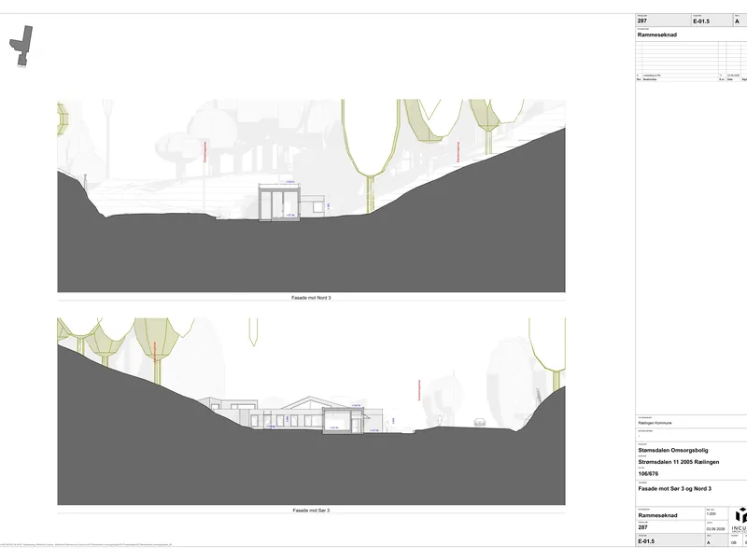This screenshot has height=560, width=747.
Task: Select the property number '106/676'
Action: [x=648, y=474]
